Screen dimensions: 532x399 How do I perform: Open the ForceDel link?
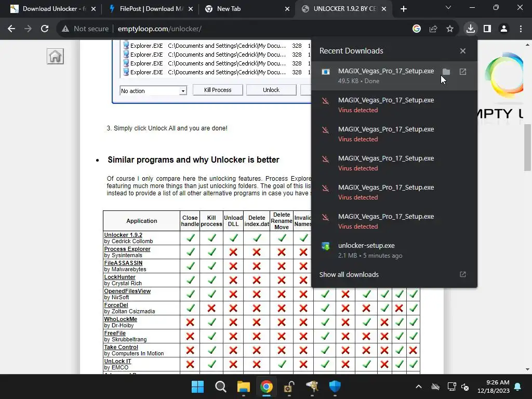(x=116, y=305)
